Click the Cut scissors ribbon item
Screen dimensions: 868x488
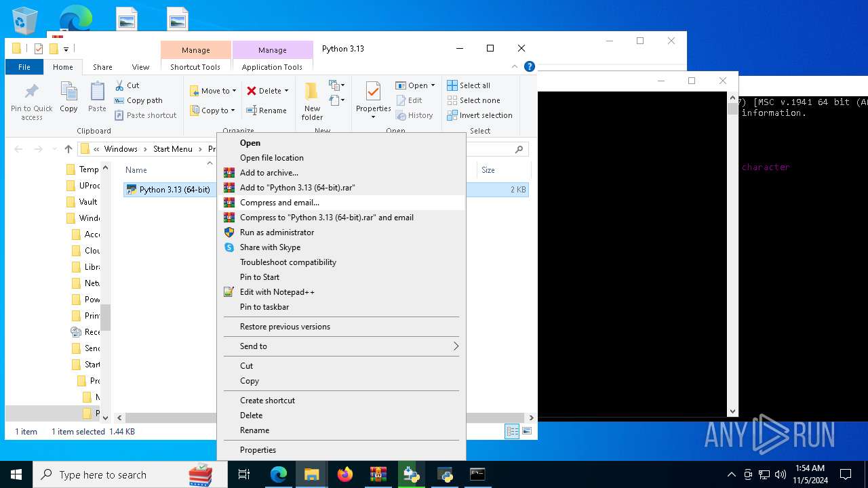(x=127, y=85)
